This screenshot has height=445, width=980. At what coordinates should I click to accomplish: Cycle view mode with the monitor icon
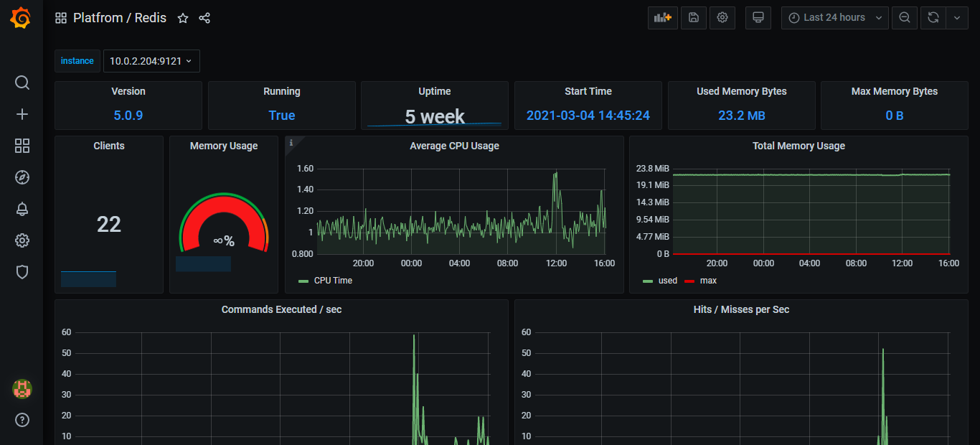[758, 18]
